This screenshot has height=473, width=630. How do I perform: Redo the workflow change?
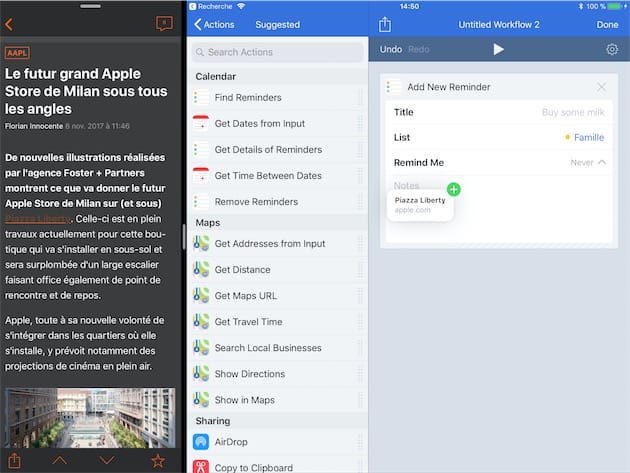click(419, 49)
